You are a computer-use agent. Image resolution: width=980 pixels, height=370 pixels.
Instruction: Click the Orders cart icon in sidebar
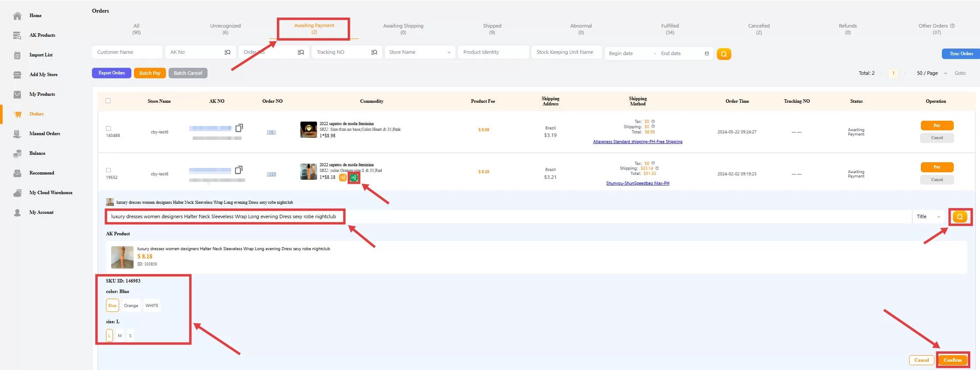pos(18,114)
